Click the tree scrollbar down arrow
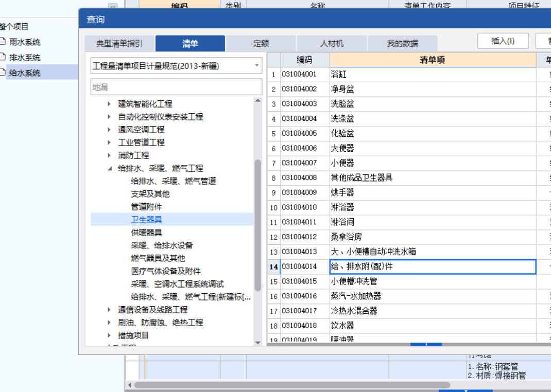 coord(257,343)
